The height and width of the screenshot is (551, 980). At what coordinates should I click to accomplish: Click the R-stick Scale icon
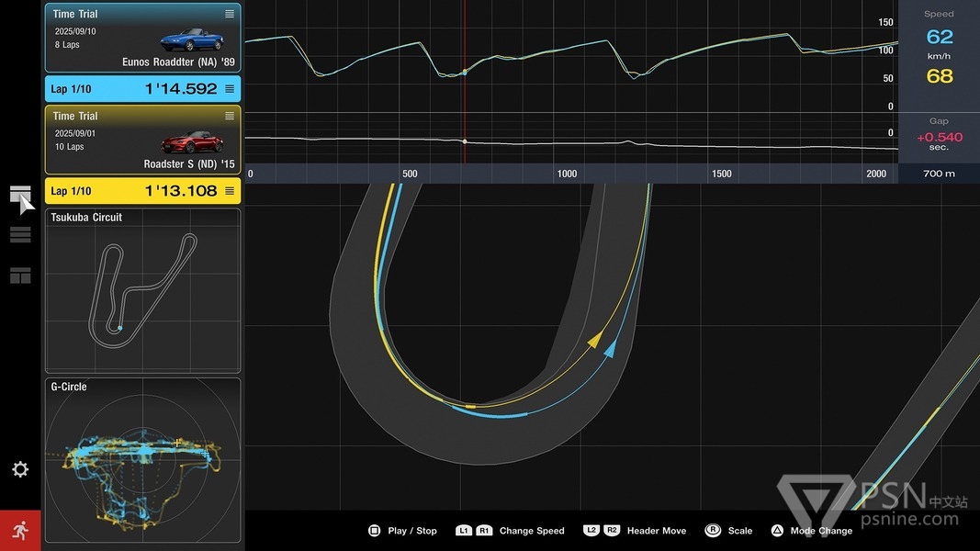coord(713,531)
